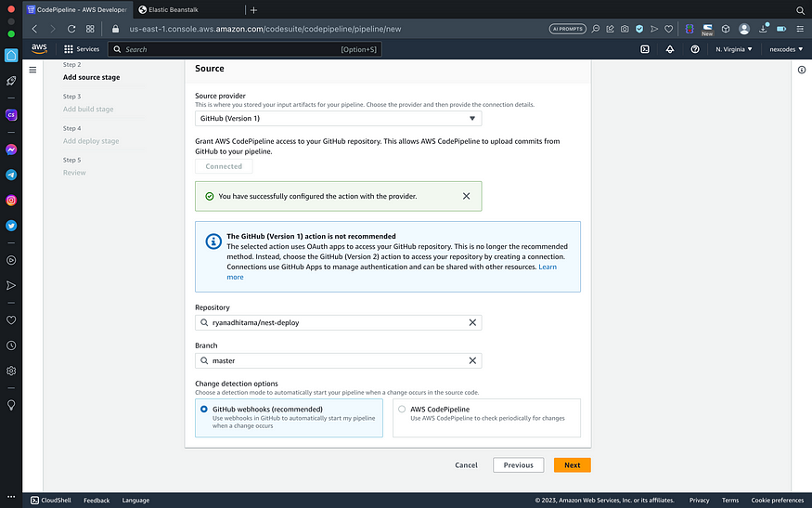
Task: Reload the page with browser refresh icon
Action: [71, 29]
